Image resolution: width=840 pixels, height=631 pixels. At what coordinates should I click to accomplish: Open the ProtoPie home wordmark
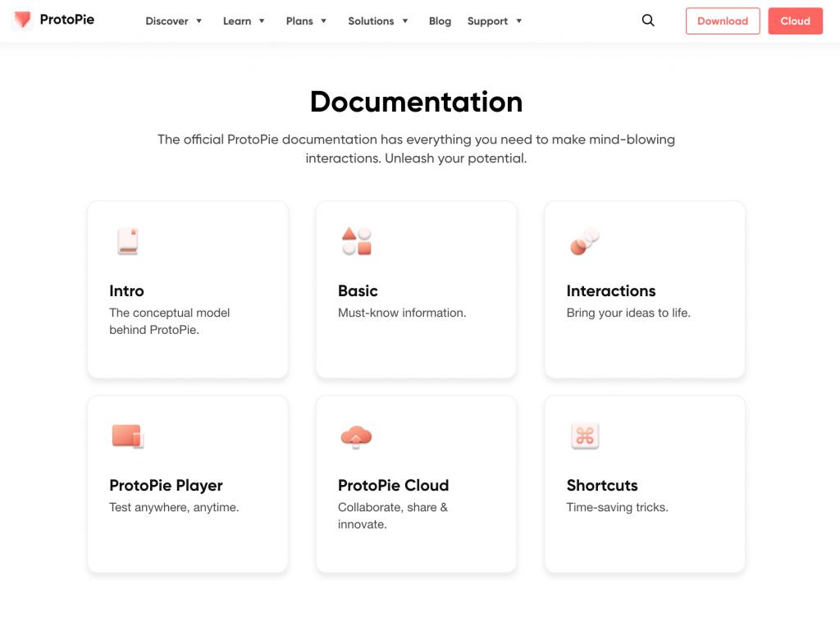click(x=67, y=20)
